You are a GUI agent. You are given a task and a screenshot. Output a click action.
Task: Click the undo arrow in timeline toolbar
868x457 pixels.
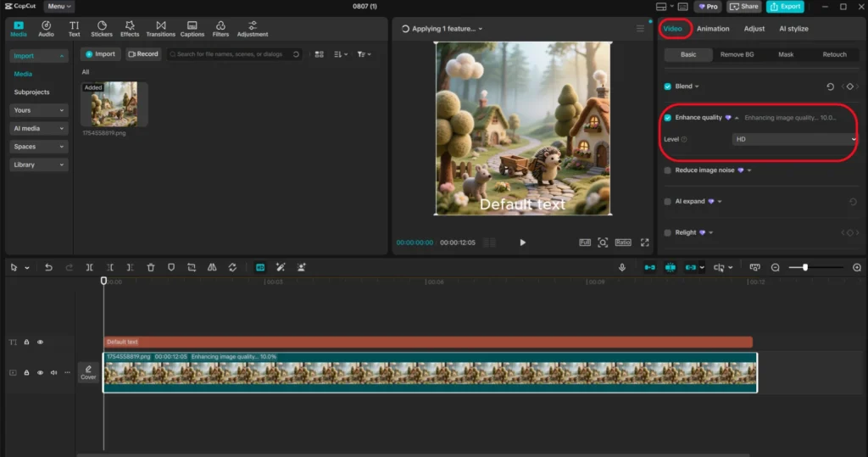coord(48,267)
